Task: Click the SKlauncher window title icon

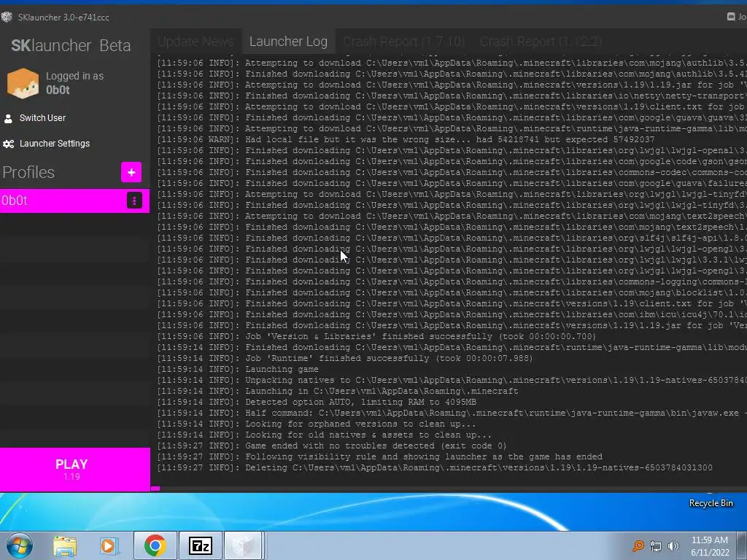Action: pos(7,17)
